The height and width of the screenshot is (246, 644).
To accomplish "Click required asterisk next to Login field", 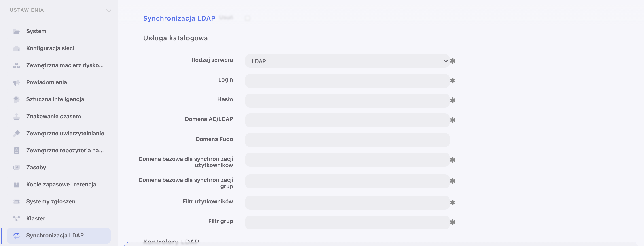I will 453,81.
